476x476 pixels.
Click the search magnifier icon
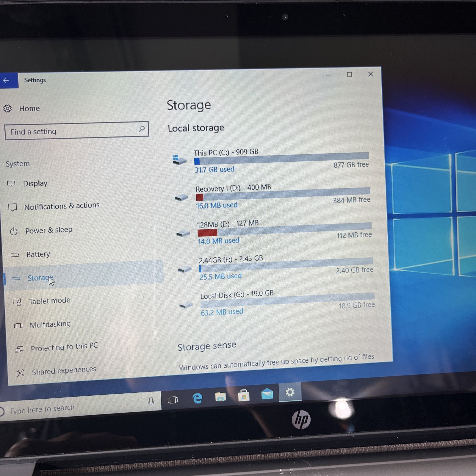tap(142, 129)
